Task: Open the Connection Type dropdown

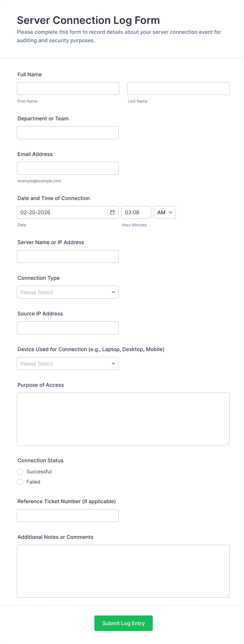Action: 68,292
